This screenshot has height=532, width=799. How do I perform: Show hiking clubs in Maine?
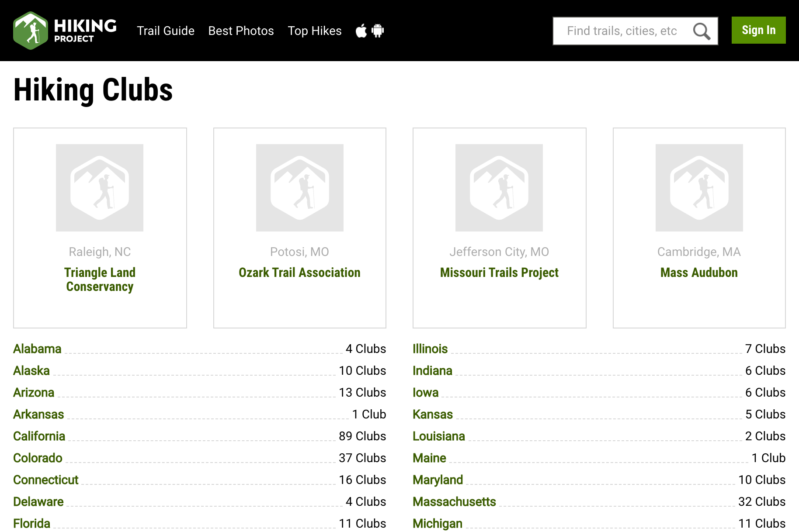430,458
